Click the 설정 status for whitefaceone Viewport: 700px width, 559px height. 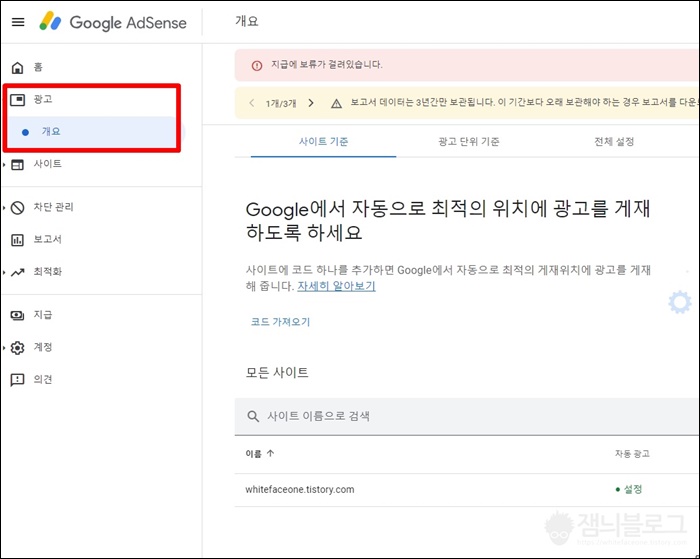629,489
